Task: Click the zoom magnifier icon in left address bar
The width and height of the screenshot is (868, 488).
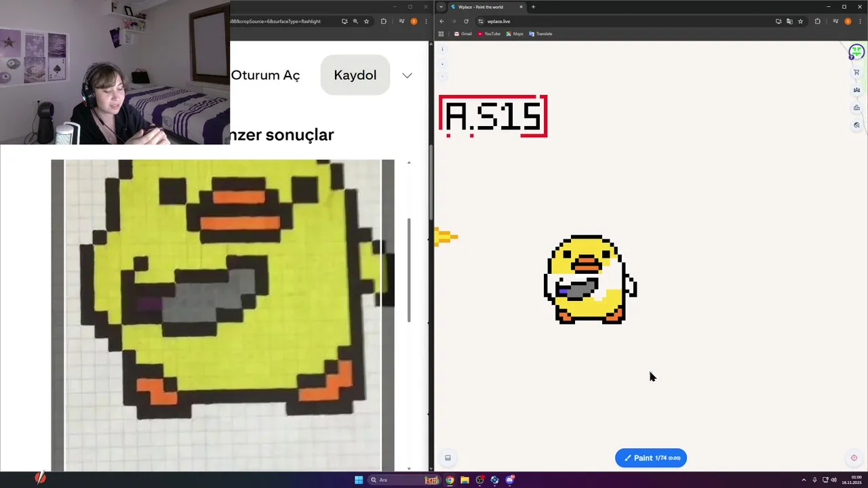Action: point(355,21)
